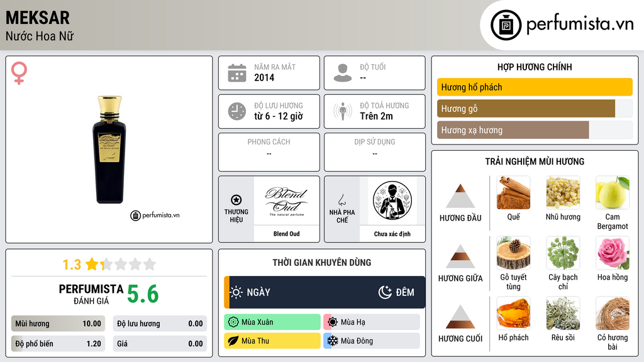Click the perfumista.vn logo bottle icon
644x362 pixels.
pos(506,25)
